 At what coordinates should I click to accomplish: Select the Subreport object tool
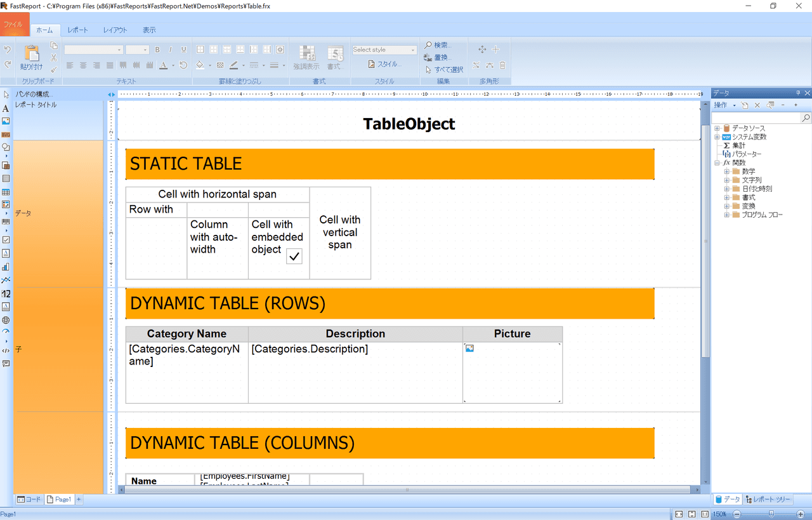(x=6, y=166)
